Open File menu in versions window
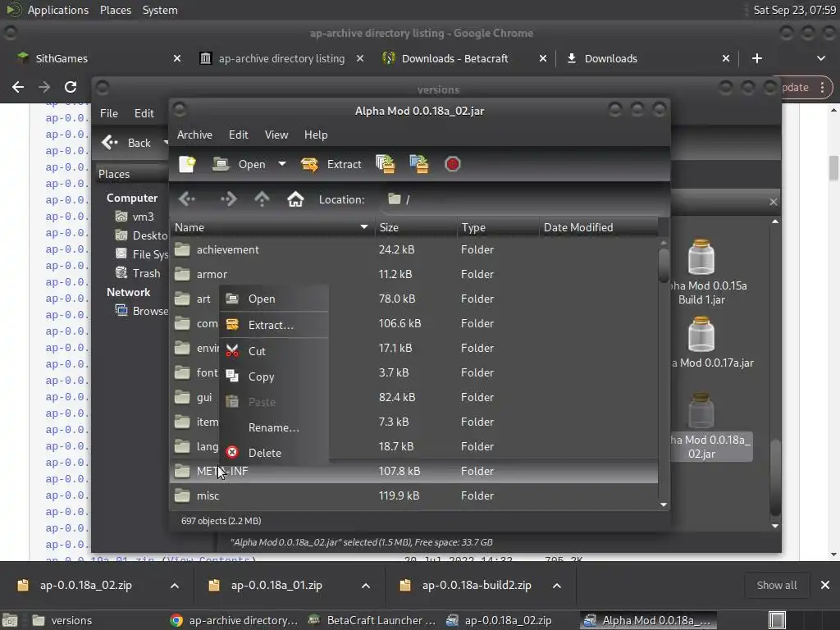This screenshot has width=840, height=630. pos(109,113)
